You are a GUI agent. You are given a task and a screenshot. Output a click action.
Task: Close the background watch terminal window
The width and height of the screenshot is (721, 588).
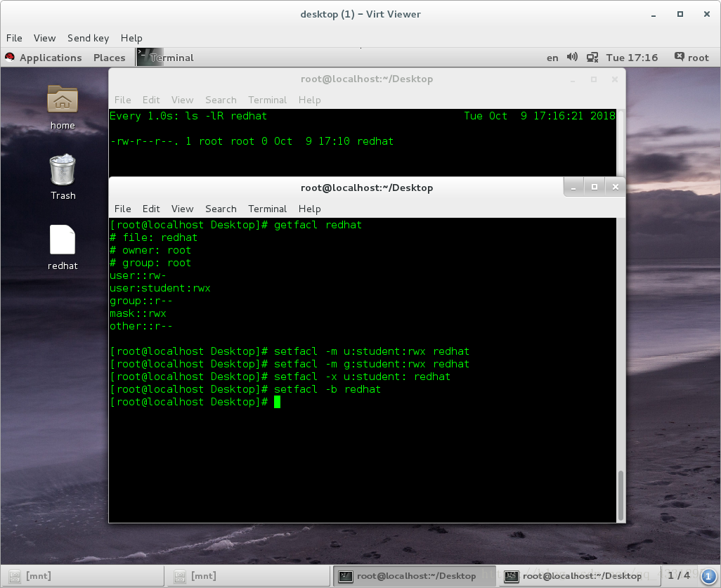click(615, 79)
